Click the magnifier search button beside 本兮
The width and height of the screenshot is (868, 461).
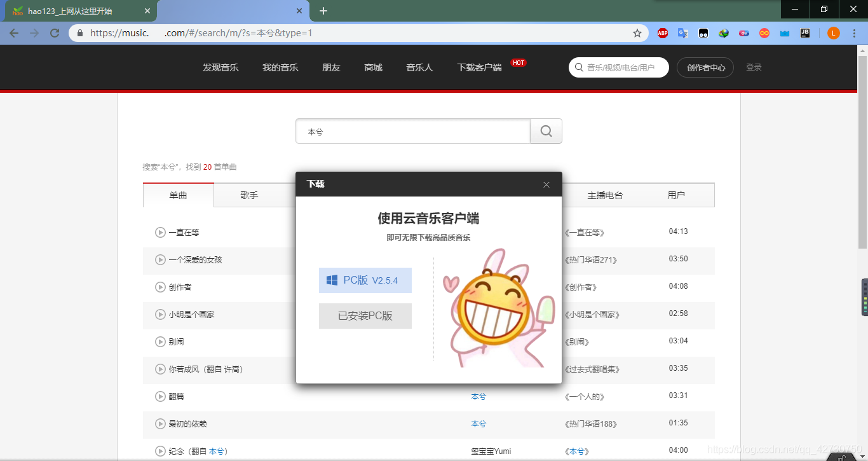pyautogui.click(x=546, y=131)
